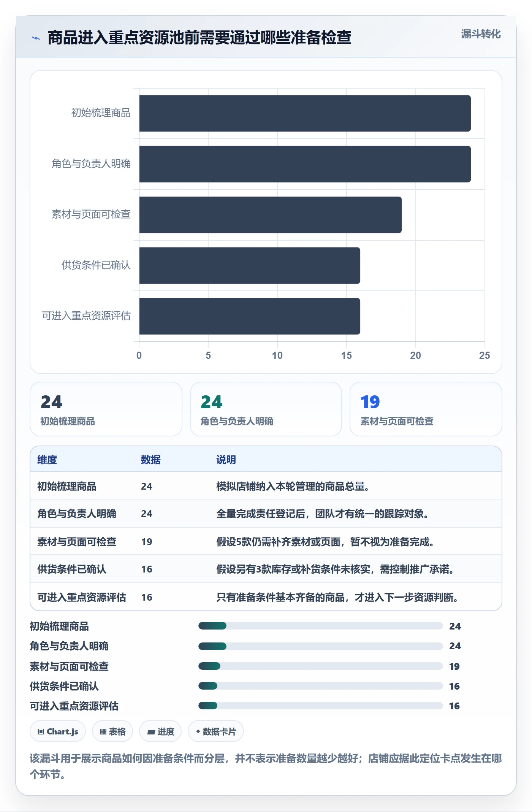The width and height of the screenshot is (532, 812).
Task: Click the 模拟店铺纳入本轮管理的商品总量 description
Action: (293, 486)
